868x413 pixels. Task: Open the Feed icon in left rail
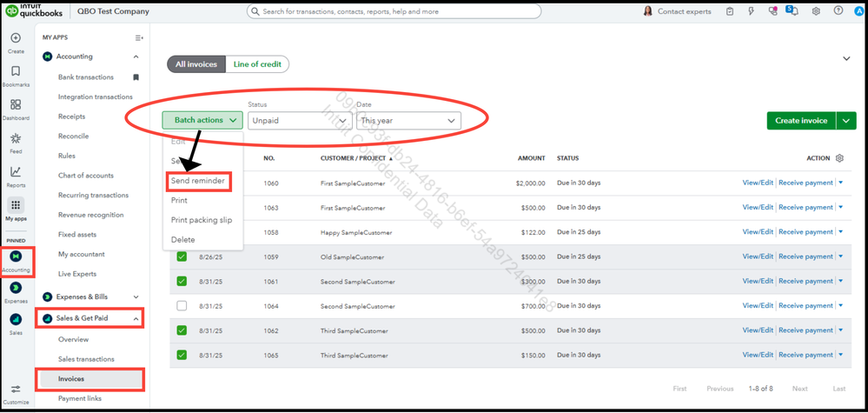pyautogui.click(x=16, y=138)
